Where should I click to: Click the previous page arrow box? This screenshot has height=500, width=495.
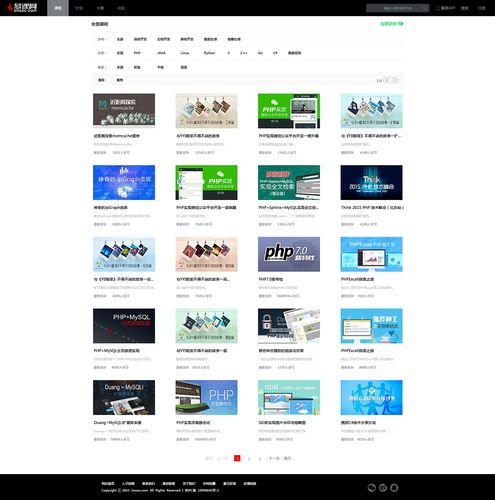click(386, 80)
